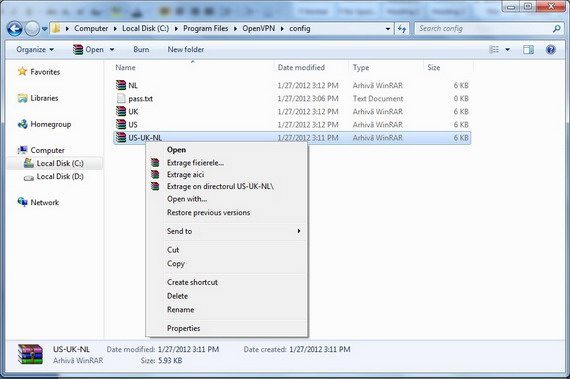
Task: Select OpenVPN in the breadcrumb
Action: (258, 28)
